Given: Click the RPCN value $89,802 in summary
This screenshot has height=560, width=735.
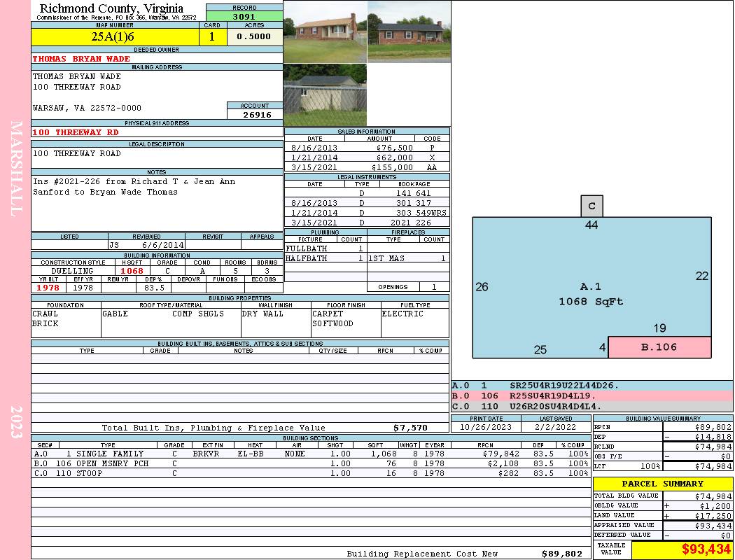Looking at the screenshot, I should 713,427.
